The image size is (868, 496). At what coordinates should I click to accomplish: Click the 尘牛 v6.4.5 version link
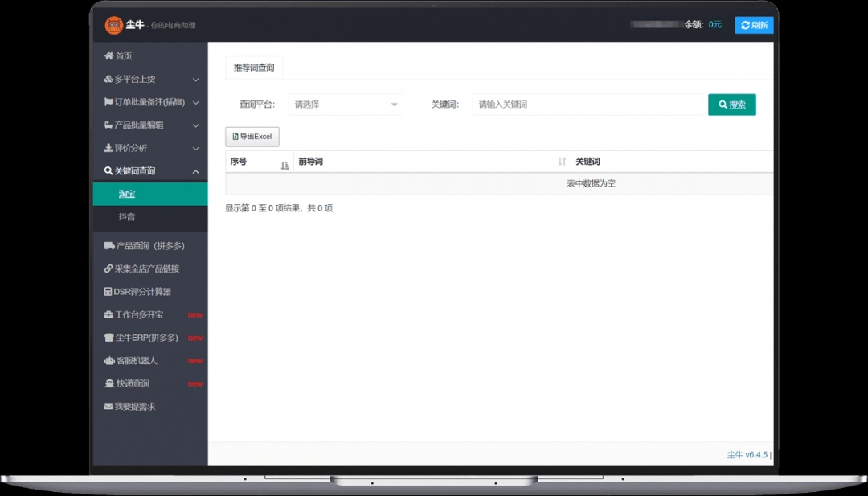747,454
